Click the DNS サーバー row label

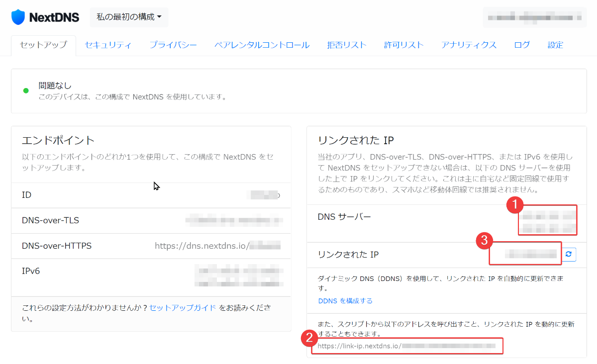click(344, 217)
